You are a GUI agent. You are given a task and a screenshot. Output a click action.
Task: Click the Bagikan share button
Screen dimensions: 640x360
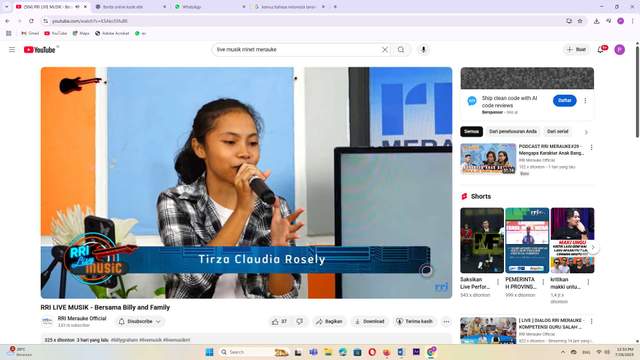pyautogui.click(x=329, y=322)
